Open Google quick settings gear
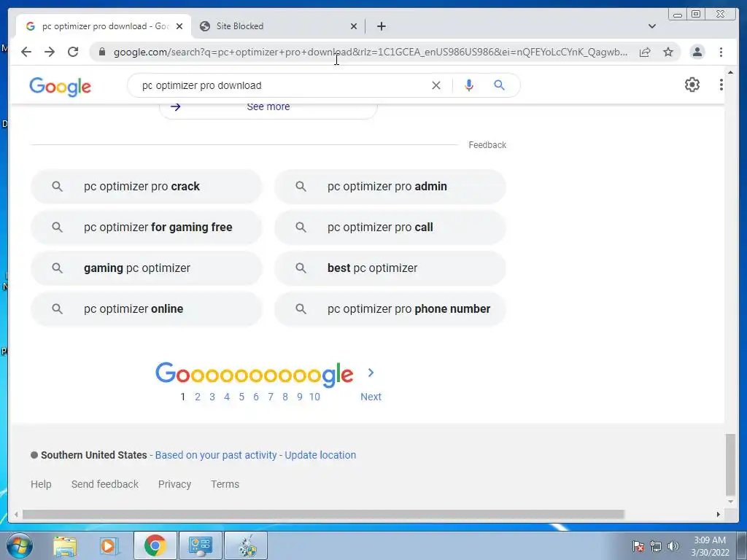The height and width of the screenshot is (560, 747). pyautogui.click(x=692, y=85)
